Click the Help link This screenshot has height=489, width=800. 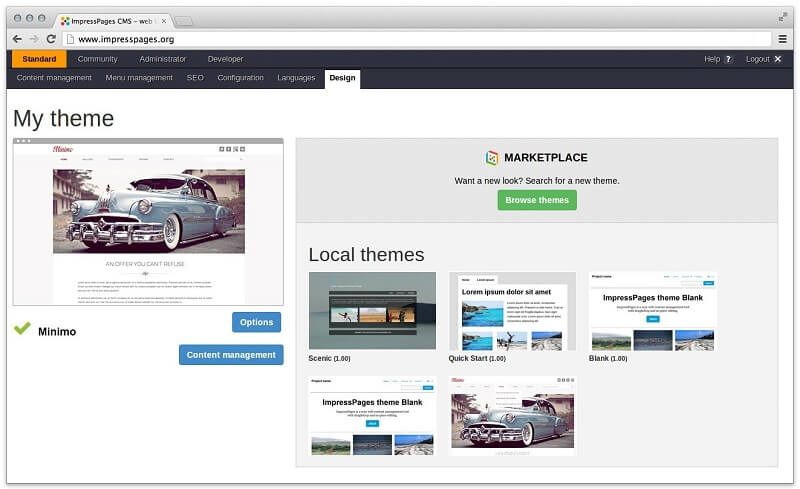pyautogui.click(x=712, y=59)
